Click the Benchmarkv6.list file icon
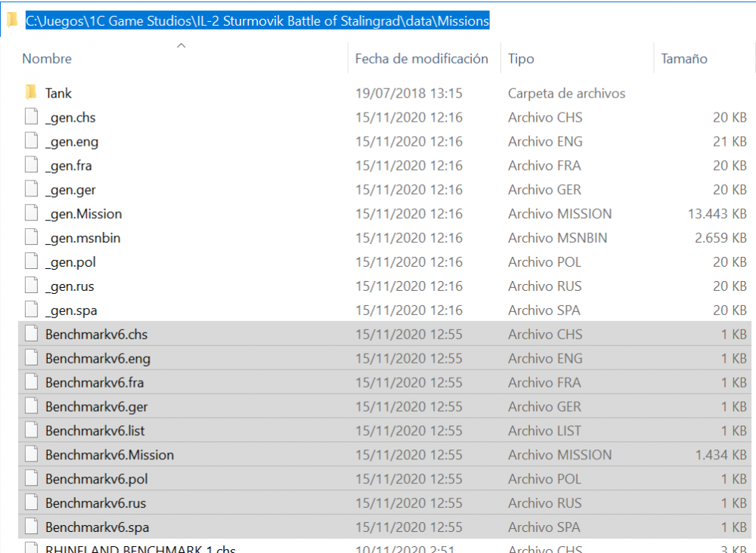 tap(31, 431)
